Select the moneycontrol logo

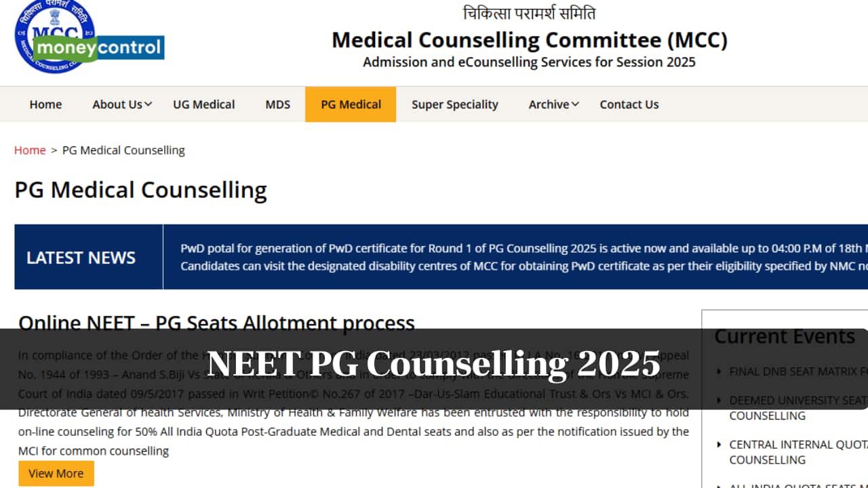[100, 47]
